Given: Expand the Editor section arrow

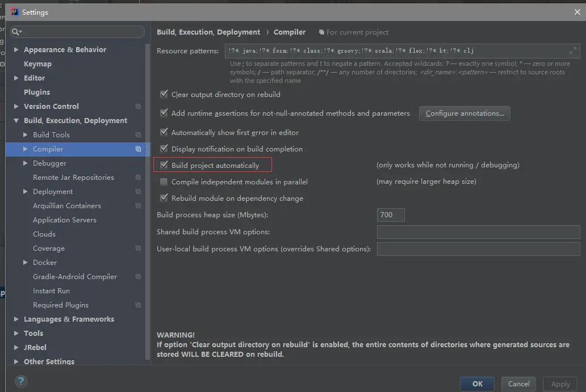Looking at the screenshot, I should coord(16,78).
